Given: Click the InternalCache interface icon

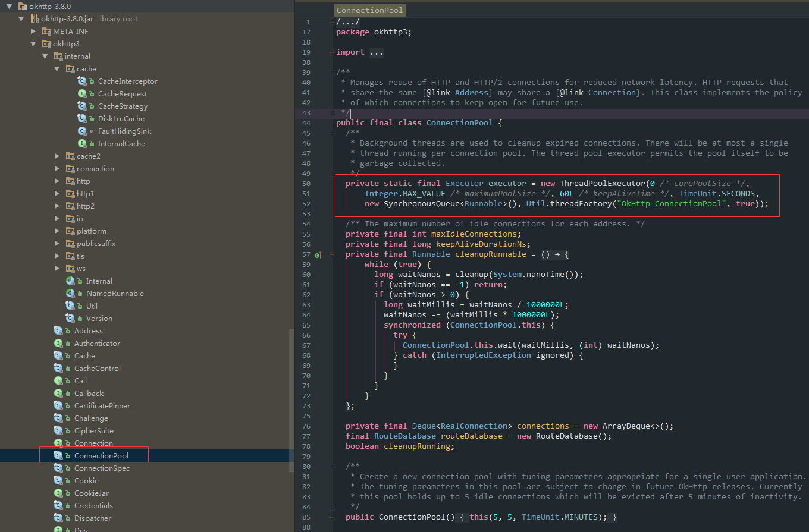Looking at the screenshot, I should [x=82, y=144].
